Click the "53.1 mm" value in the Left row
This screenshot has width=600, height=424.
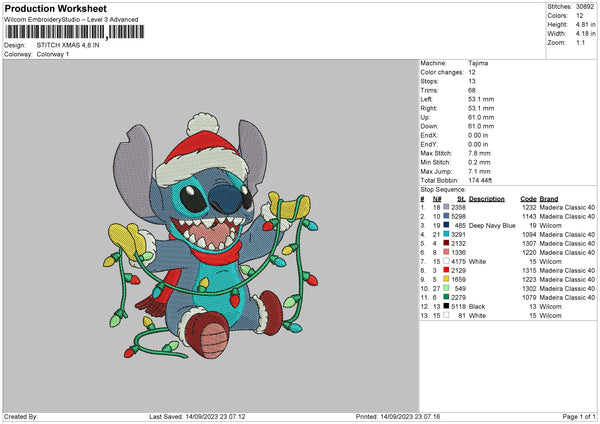[481, 99]
